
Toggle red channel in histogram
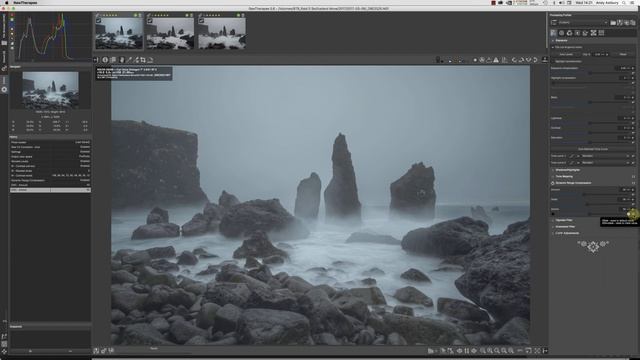click(x=12, y=15)
